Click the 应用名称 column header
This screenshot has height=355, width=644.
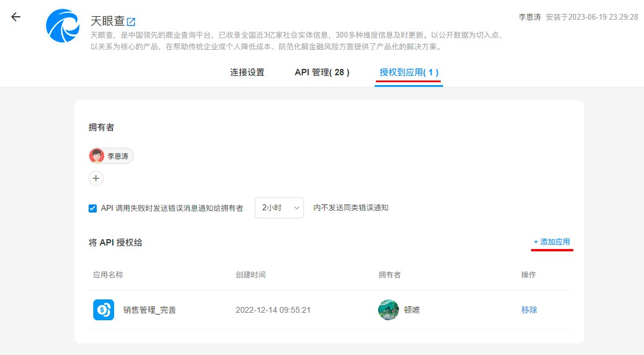108,275
